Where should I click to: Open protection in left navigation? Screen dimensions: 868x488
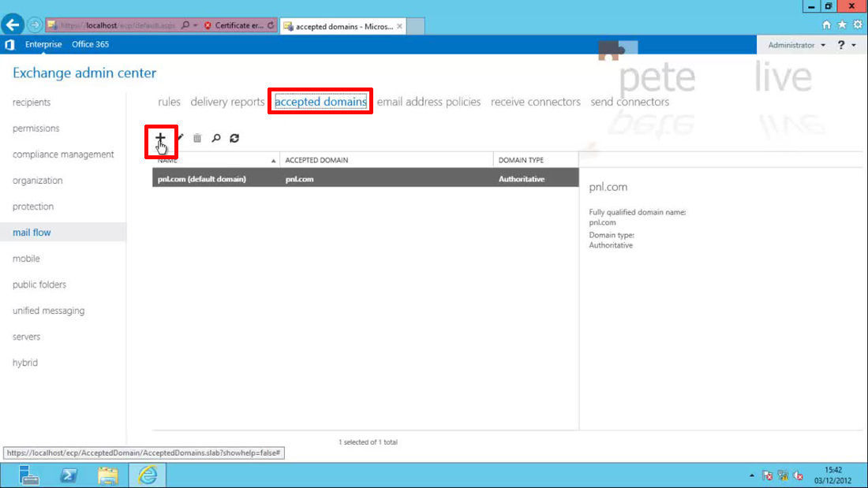pyautogui.click(x=33, y=207)
